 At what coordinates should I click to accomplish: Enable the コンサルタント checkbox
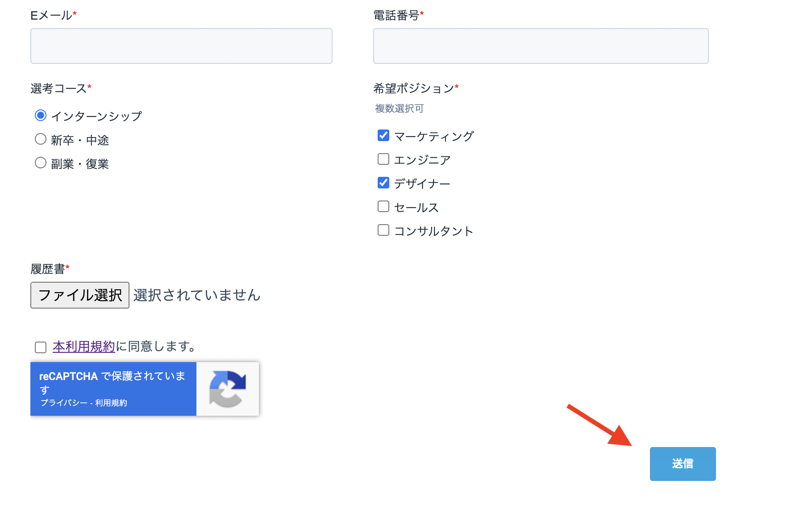click(383, 230)
